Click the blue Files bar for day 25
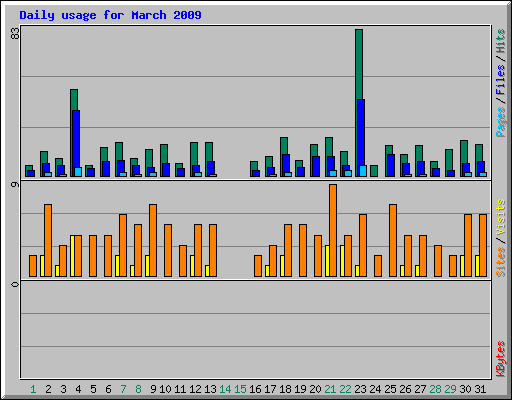The height and width of the screenshot is (400, 512). tap(391, 165)
